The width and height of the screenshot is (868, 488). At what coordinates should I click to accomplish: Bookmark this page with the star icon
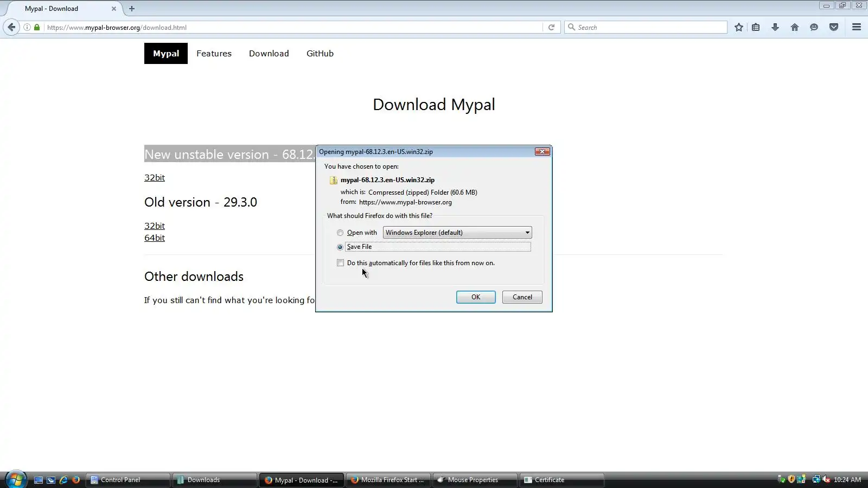pos(739,27)
